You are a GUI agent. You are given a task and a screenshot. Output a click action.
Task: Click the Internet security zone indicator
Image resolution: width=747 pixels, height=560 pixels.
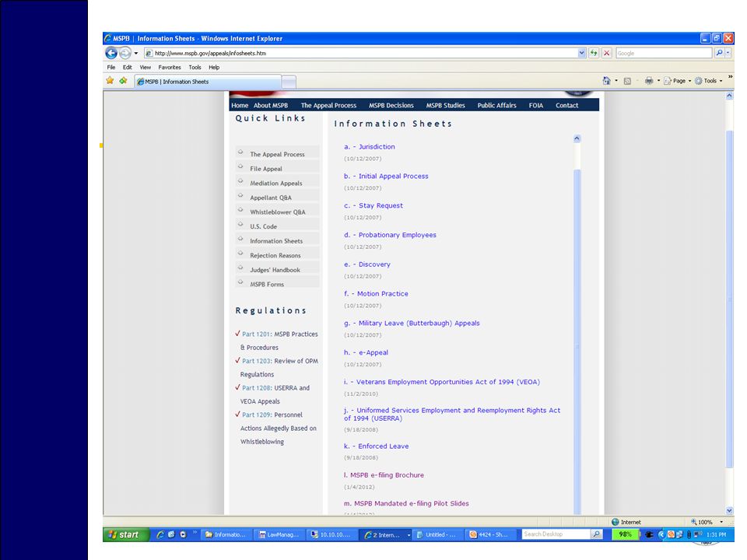[x=626, y=522]
